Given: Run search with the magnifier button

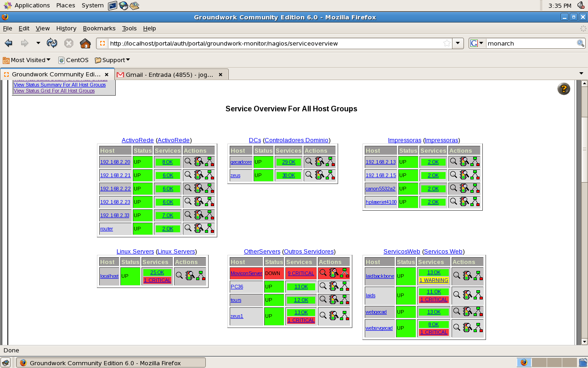Looking at the screenshot, I should coord(581,43).
